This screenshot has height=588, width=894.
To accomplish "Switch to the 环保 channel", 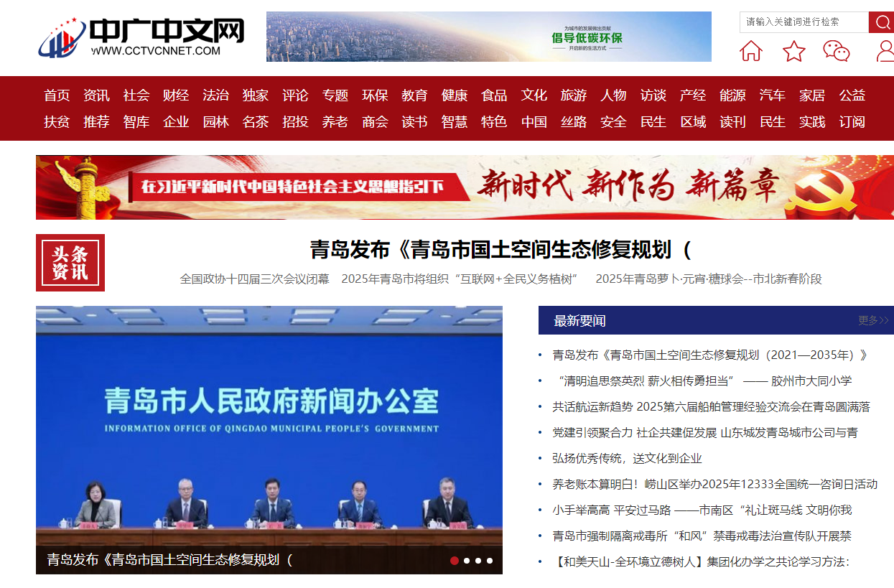I will (376, 95).
